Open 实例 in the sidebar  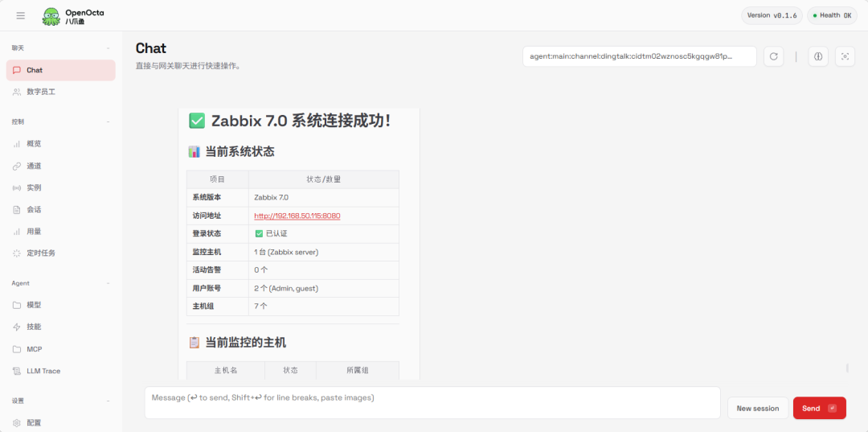pyautogui.click(x=61, y=187)
